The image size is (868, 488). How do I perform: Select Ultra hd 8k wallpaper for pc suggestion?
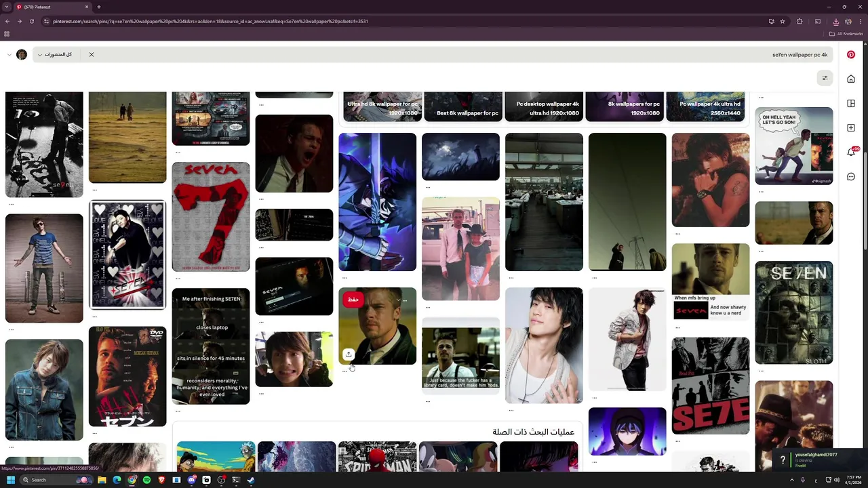(382, 106)
